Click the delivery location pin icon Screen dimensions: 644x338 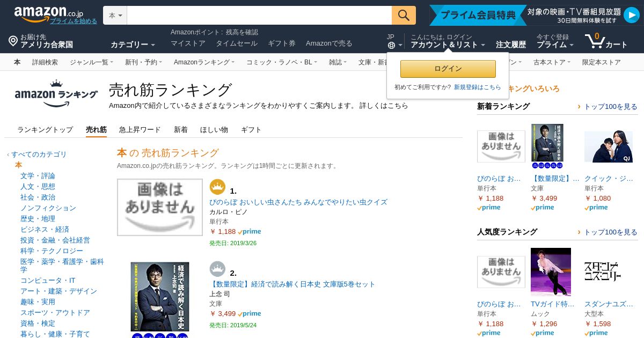(13, 41)
